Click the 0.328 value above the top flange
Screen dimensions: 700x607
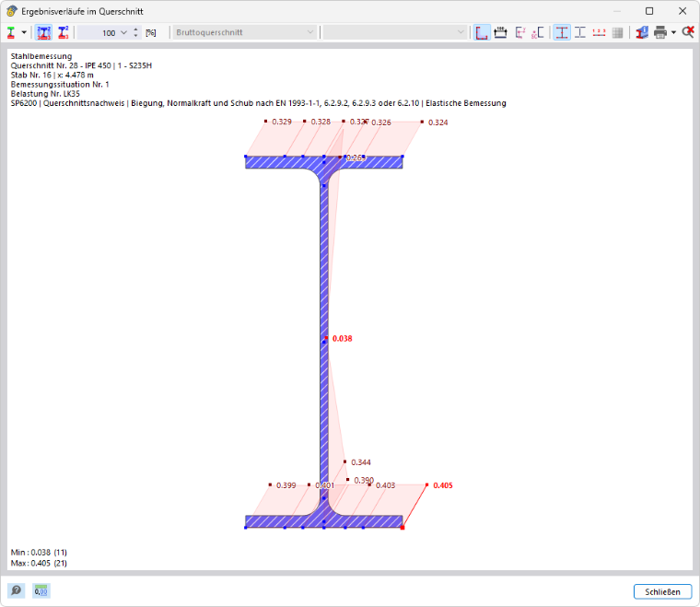321,122
